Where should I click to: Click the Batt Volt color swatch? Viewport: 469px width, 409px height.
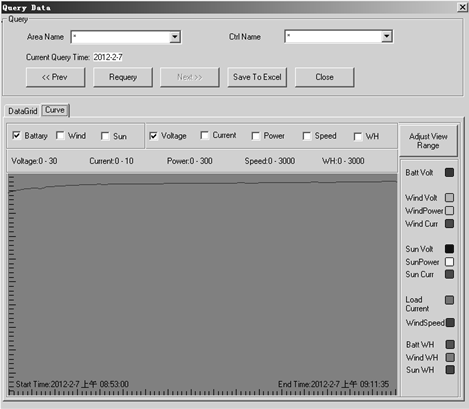click(449, 173)
